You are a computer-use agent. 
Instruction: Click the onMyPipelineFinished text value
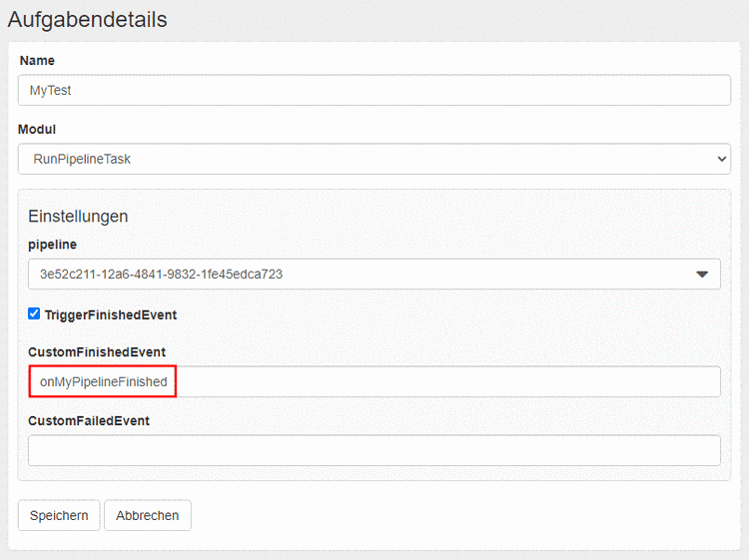103,381
